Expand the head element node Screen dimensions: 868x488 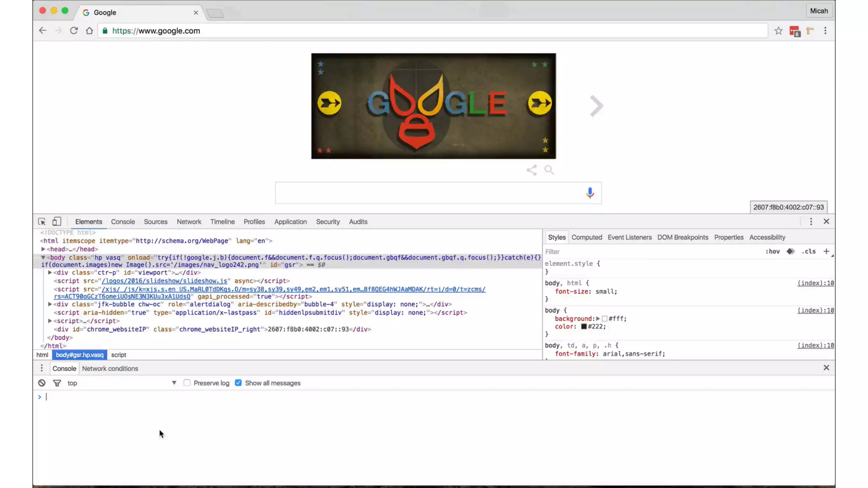tap(43, 249)
